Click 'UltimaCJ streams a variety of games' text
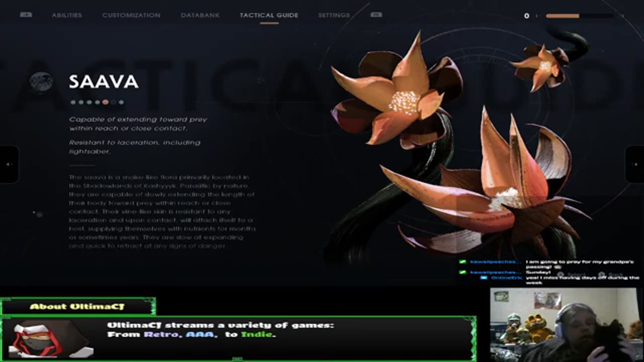This screenshot has height=362, width=644. pos(220,325)
